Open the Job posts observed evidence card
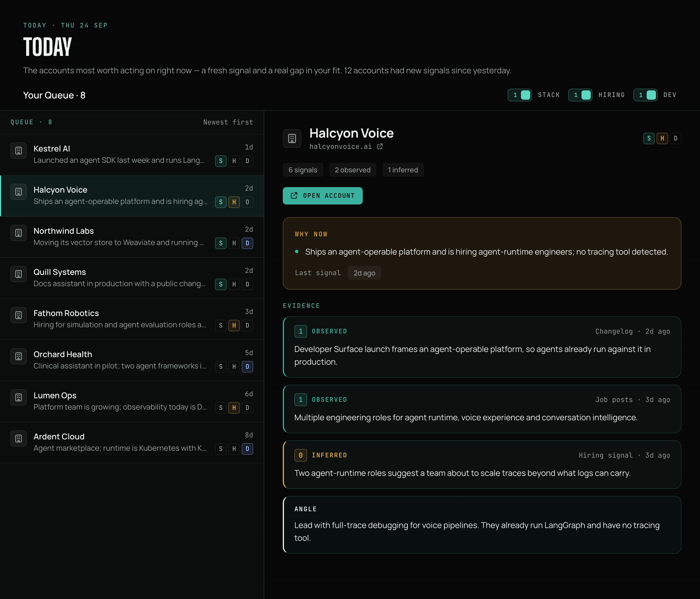Viewport: 700px width, 599px height. click(482, 409)
